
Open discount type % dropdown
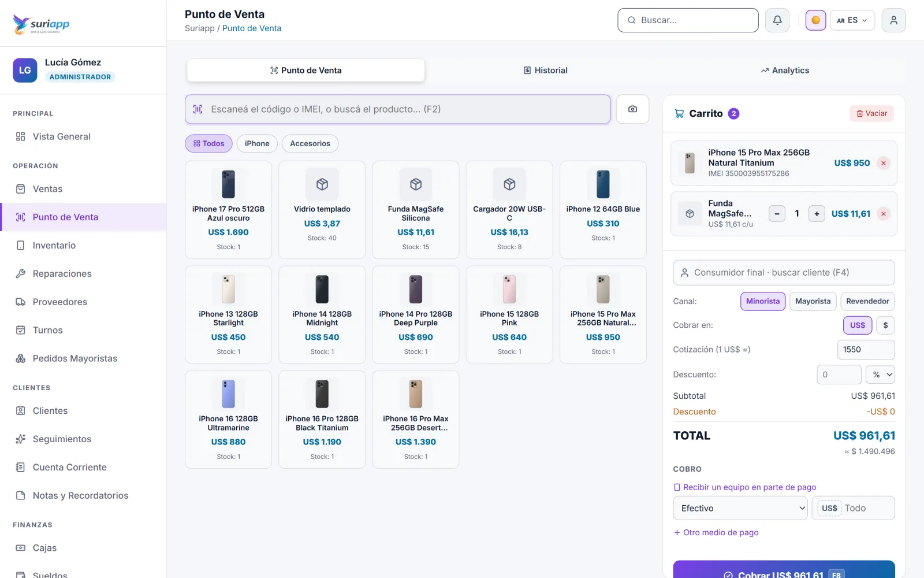click(880, 375)
